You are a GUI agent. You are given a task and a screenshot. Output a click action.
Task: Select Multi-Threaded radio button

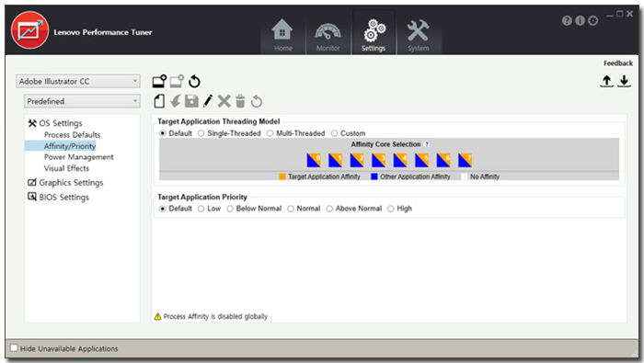(x=270, y=133)
